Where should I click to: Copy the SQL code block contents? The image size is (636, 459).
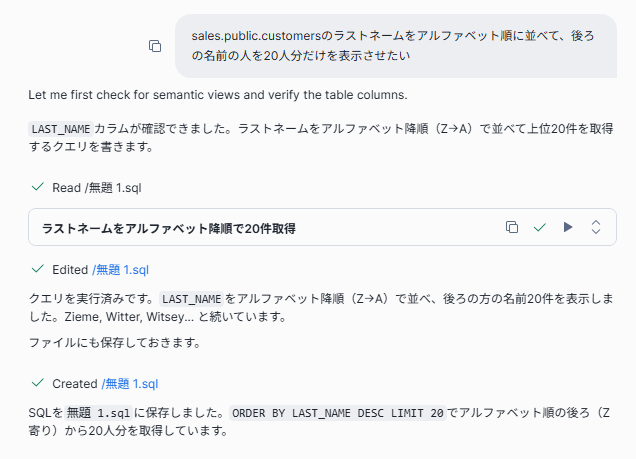pos(512,228)
